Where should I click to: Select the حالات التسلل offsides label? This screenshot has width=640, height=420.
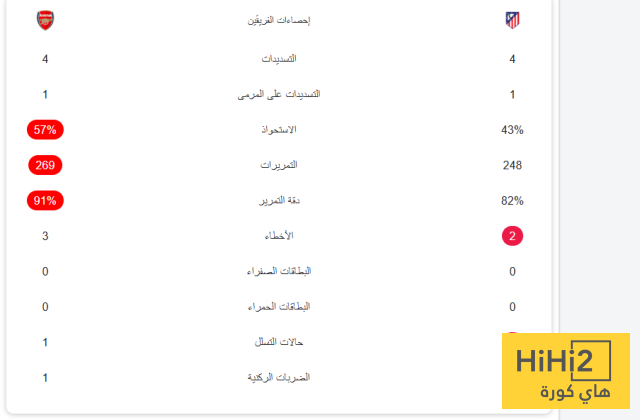[x=279, y=342]
